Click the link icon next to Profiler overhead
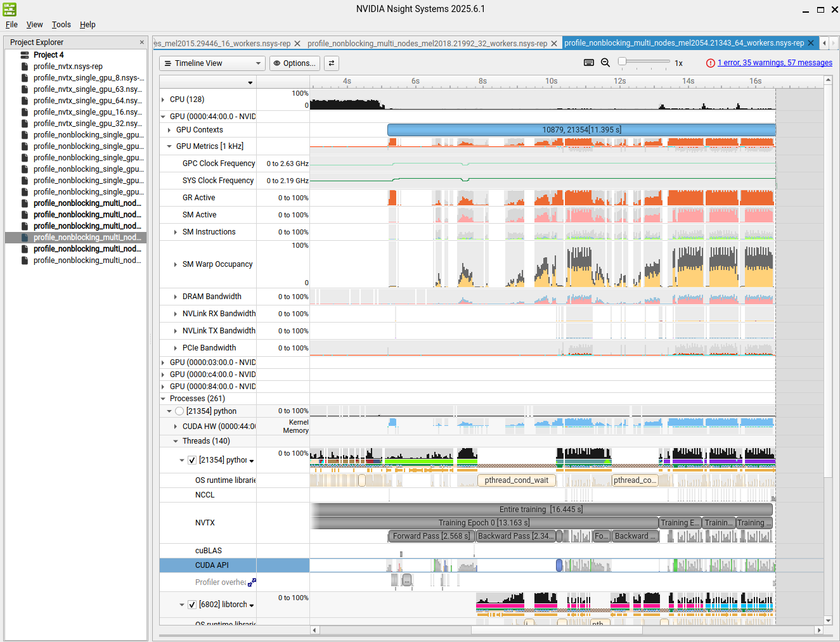The width and height of the screenshot is (840, 642). (x=252, y=582)
